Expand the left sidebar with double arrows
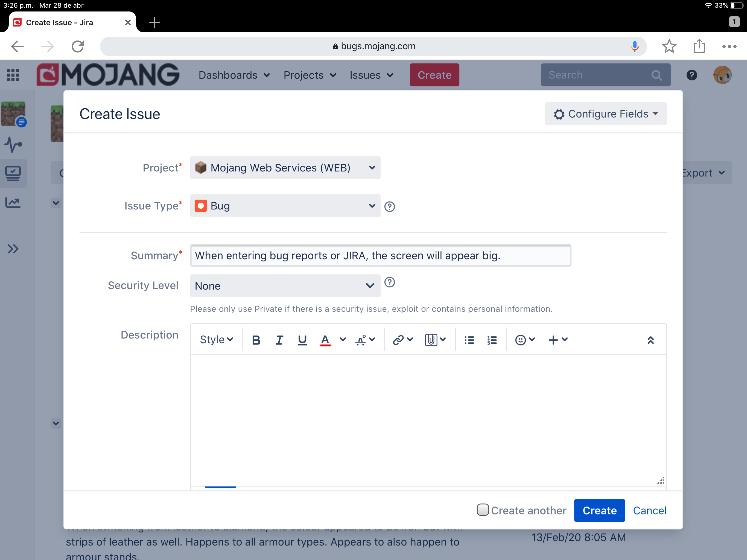Image resolution: width=747 pixels, height=560 pixels. pos(13,249)
